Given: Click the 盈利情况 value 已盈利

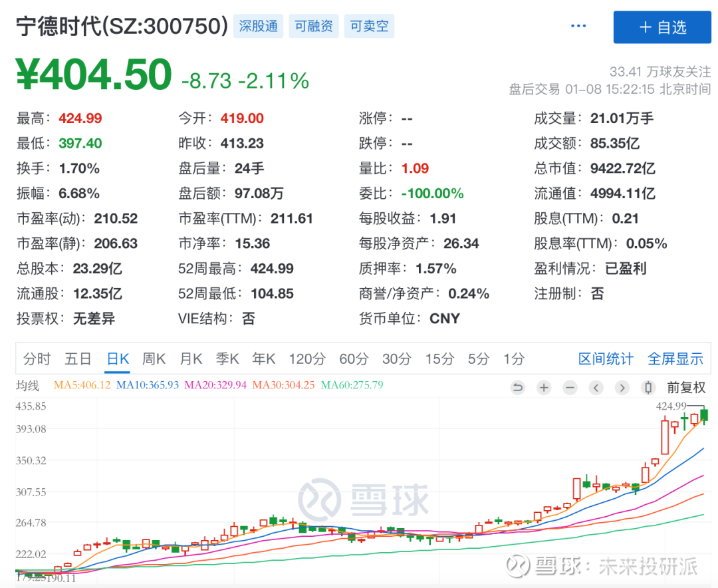Looking at the screenshot, I should [626, 268].
